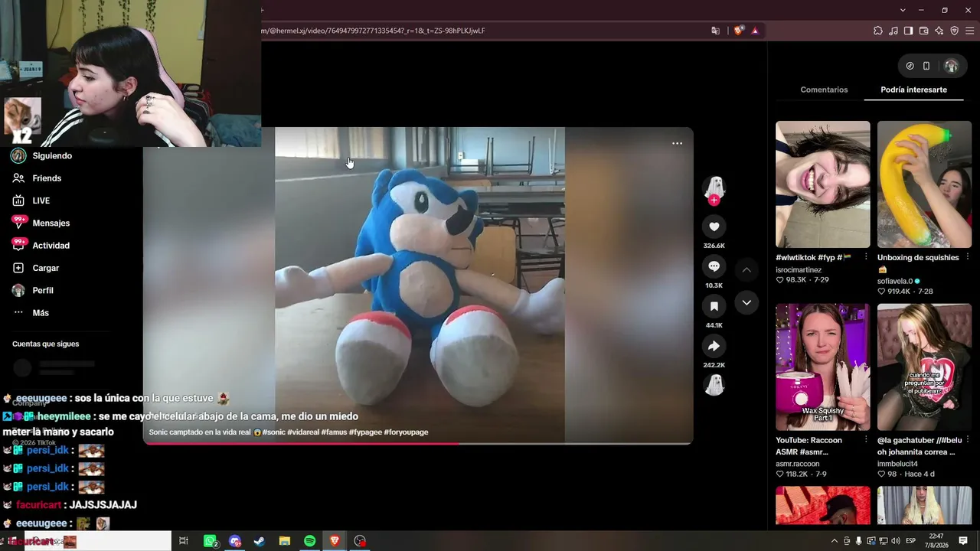Screen dimensions: 980x551
Task: Open the Unboxing de squishies video thumbnail
Action: pyautogui.click(x=924, y=184)
